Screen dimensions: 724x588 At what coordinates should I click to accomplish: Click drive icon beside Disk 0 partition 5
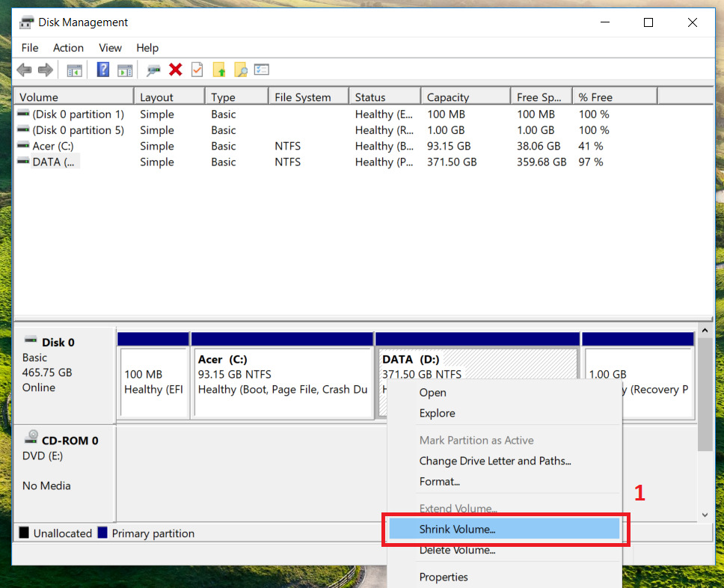tap(23, 129)
